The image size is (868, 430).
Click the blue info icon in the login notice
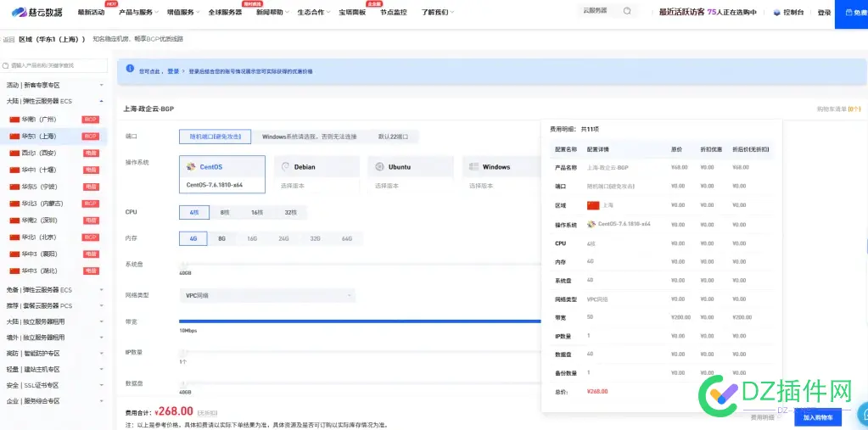[130, 69]
